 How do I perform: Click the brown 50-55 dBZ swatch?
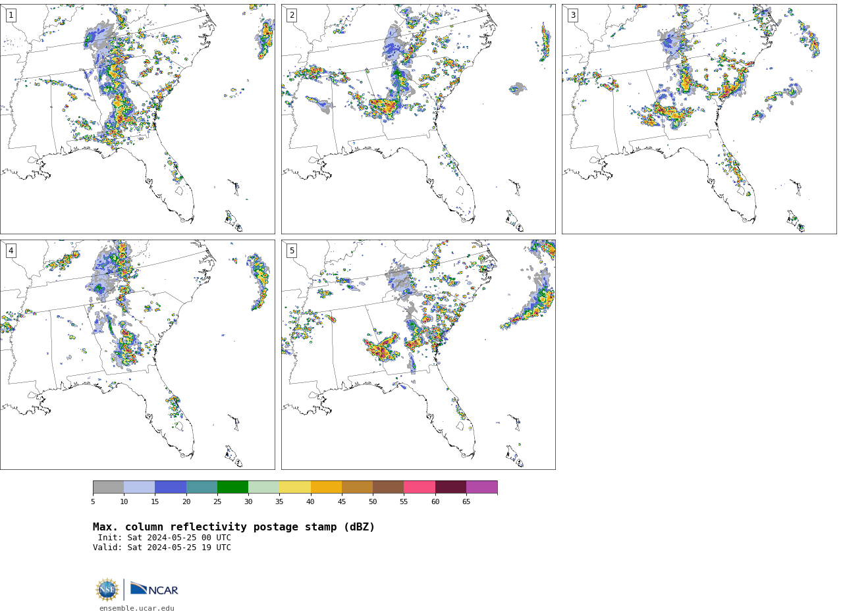click(389, 487)
